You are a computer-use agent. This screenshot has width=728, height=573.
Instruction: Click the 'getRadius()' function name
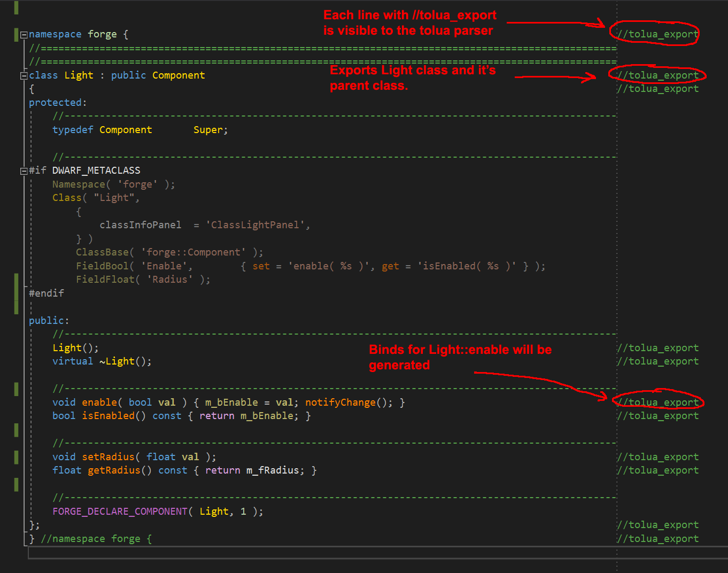click(x=120, y=470)
